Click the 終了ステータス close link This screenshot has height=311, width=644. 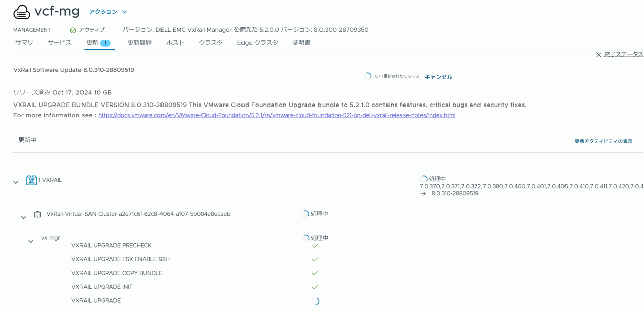pyautogui.click(x=624, y=54)
